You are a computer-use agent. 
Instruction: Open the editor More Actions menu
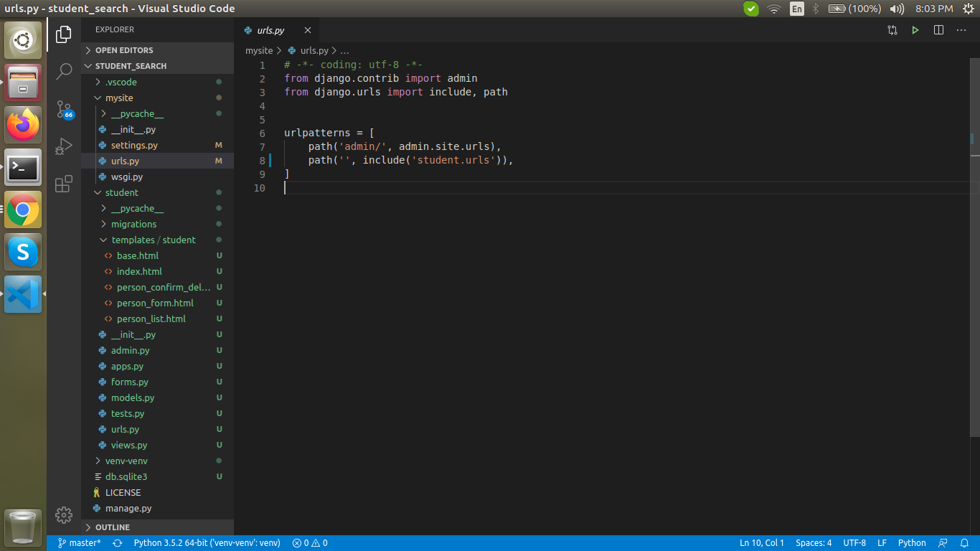coord(961,30)
